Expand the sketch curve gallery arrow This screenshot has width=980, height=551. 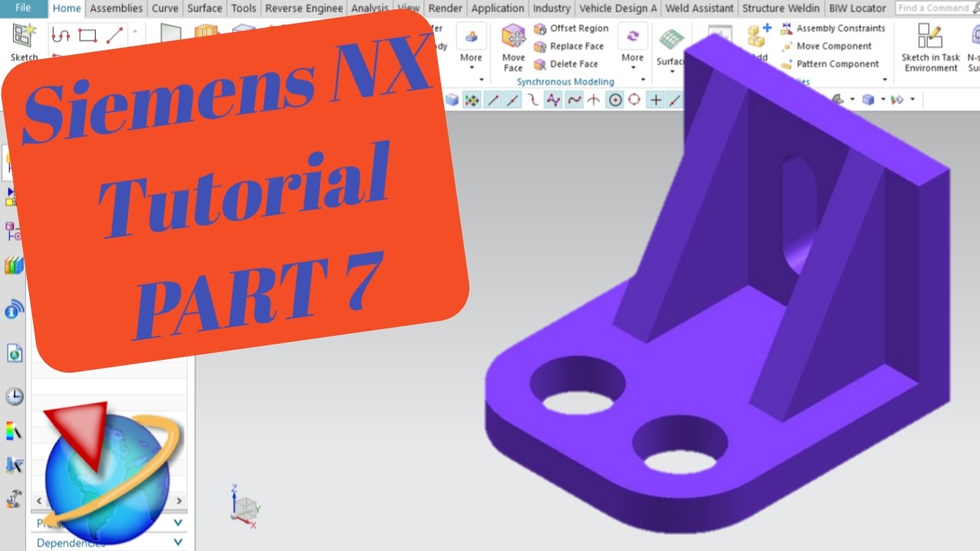pos(136,32)
